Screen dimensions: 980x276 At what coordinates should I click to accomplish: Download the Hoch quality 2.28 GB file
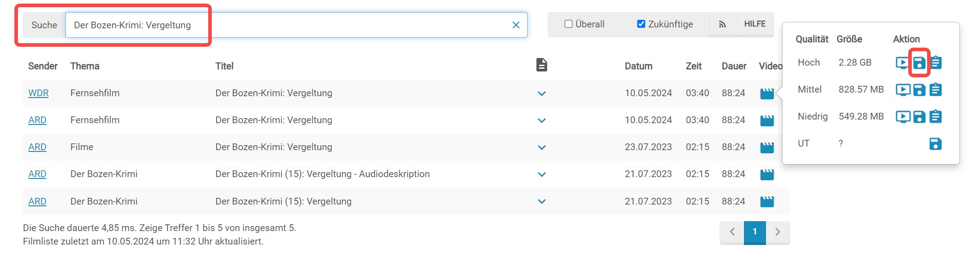coord(919,63)
